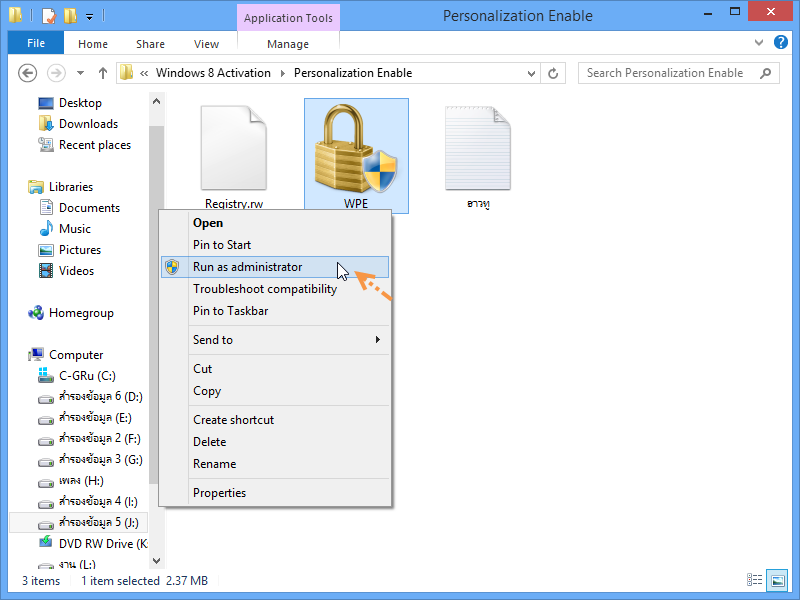
Task: Open the Music library
Action: (65, 229)
